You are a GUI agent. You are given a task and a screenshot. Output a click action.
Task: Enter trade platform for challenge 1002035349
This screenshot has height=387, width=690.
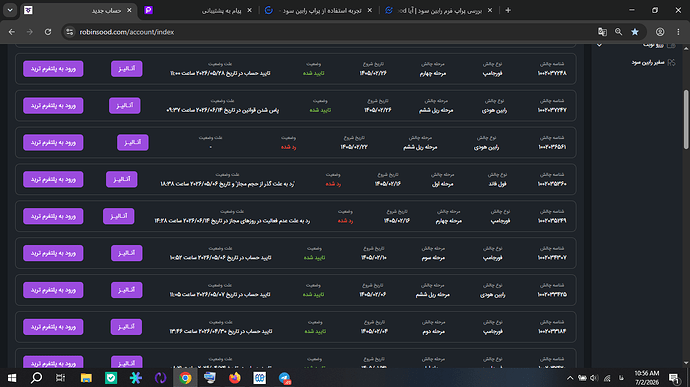click(x=53, y=216)
